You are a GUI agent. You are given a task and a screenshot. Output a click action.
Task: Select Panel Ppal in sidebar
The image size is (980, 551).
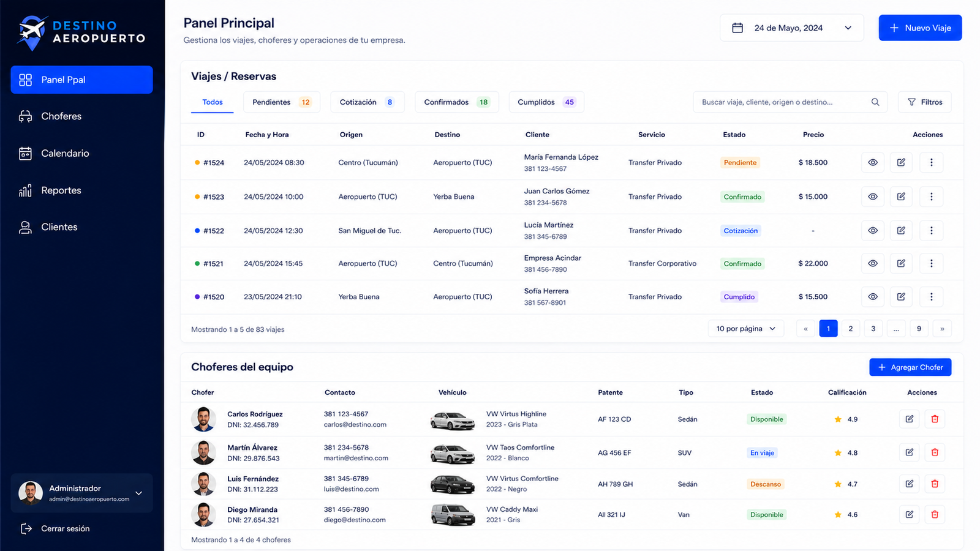click(81, 80)
